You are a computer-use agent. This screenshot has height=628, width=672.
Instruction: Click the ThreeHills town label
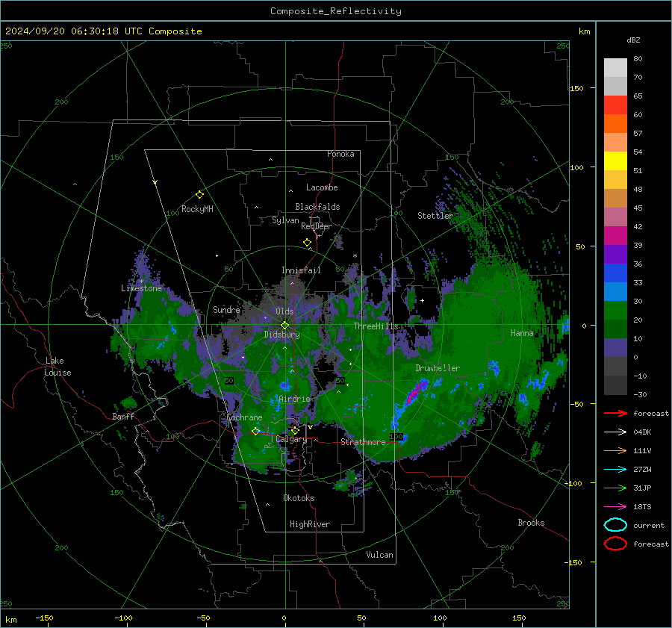376,326
